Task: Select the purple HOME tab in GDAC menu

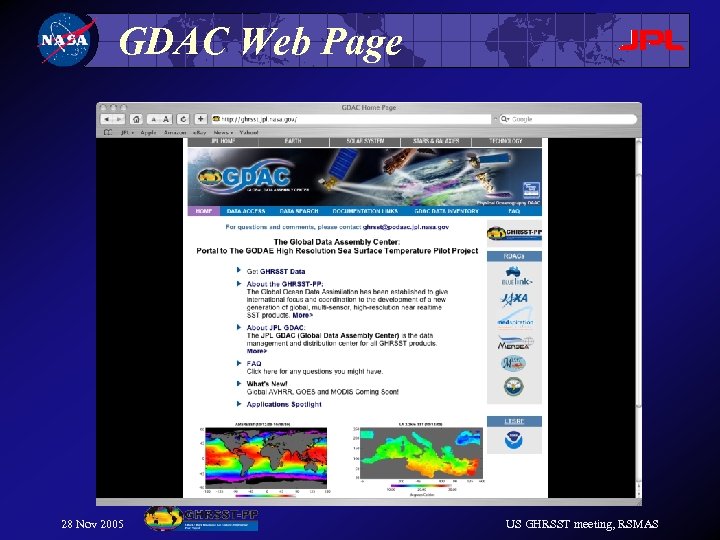Action: tap(204, 211)
